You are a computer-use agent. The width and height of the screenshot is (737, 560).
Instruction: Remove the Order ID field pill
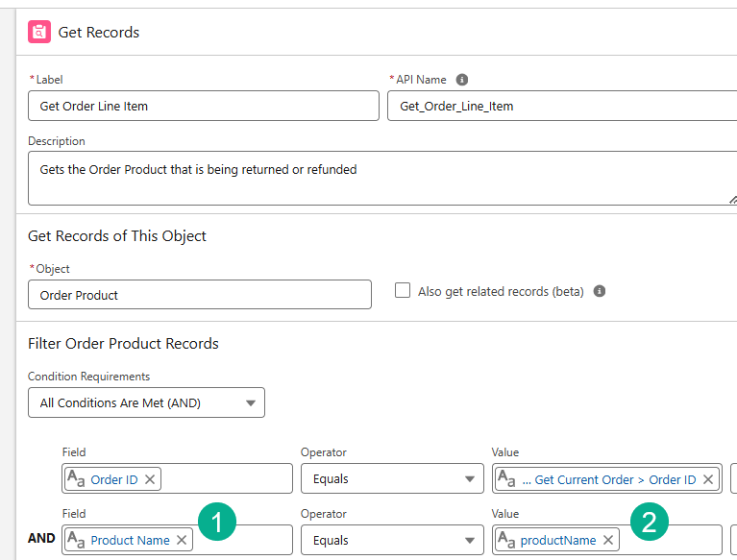click(x=150, y=479)
